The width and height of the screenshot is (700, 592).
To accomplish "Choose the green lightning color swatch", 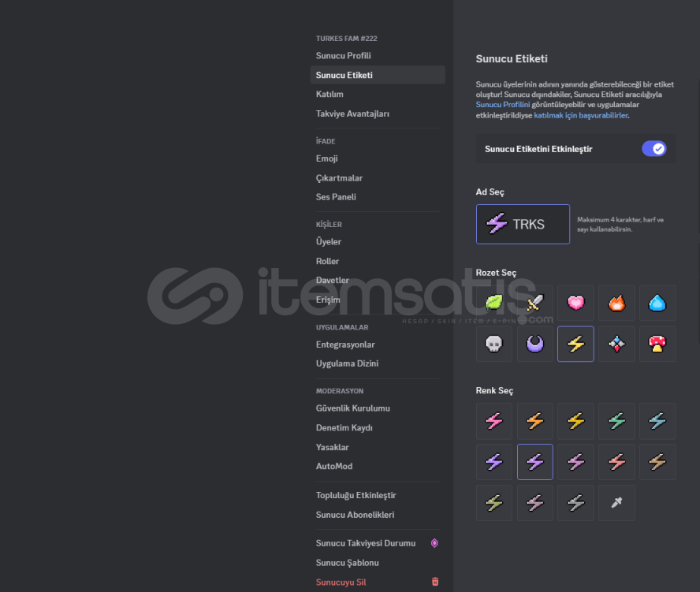I will (616, 421).
